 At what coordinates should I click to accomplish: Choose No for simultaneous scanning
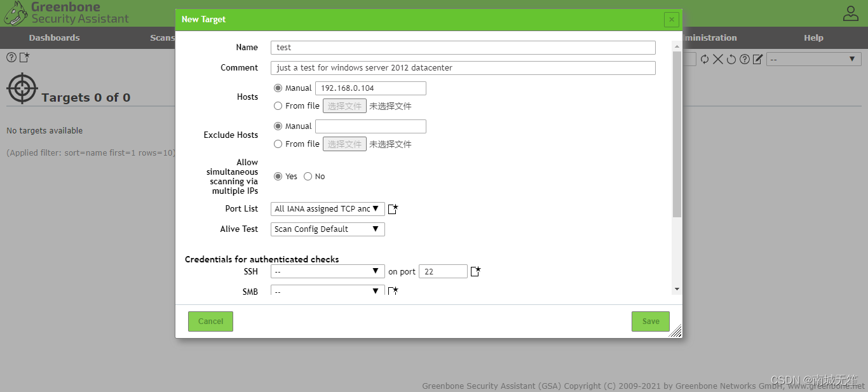pos(308,177)
